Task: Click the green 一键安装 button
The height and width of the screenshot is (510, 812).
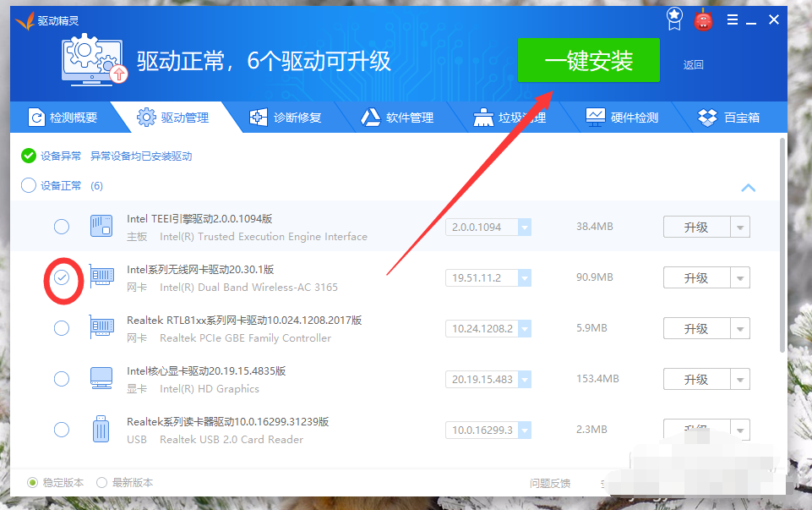Action: (589, 60)
